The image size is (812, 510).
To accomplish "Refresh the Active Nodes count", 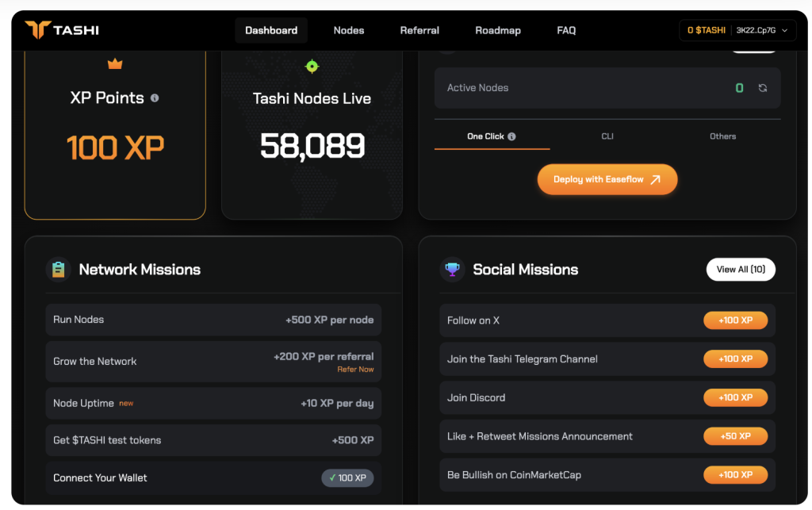I will pos(763,88).
